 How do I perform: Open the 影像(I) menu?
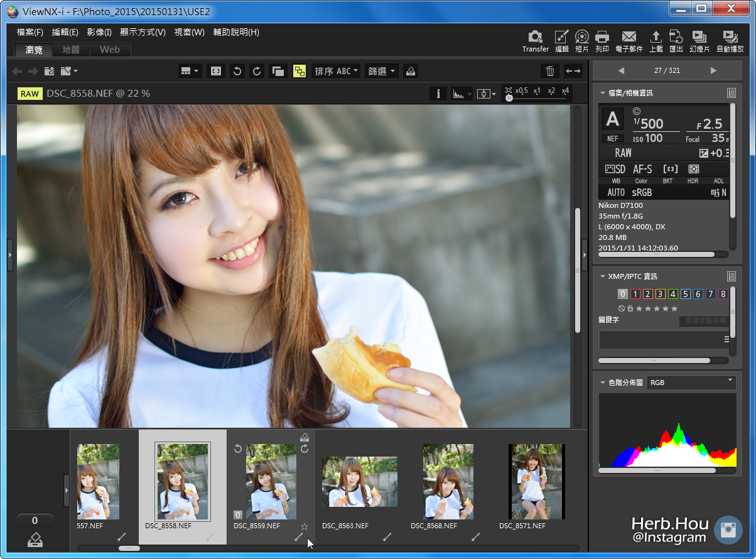point(99,32)
